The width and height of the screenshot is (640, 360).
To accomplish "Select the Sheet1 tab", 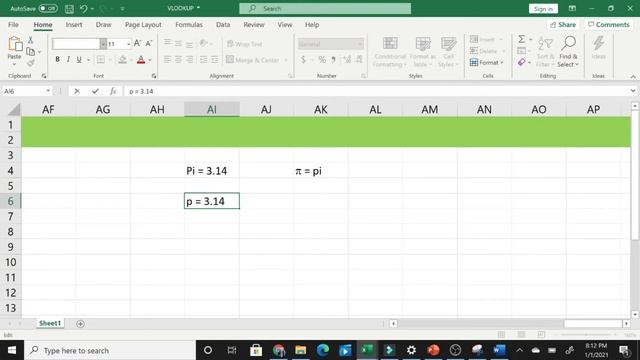I will click(50, 323).
